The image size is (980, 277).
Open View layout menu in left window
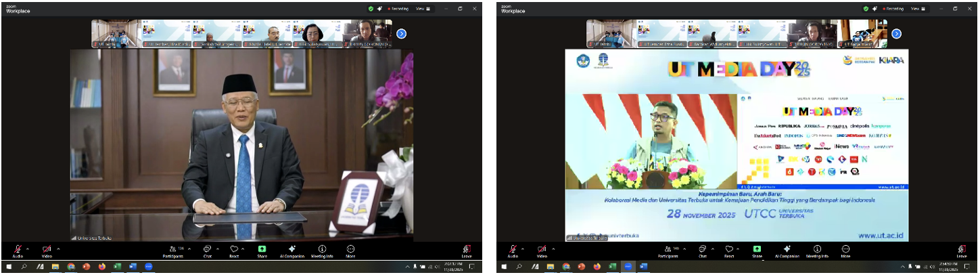tap(421, 9)
